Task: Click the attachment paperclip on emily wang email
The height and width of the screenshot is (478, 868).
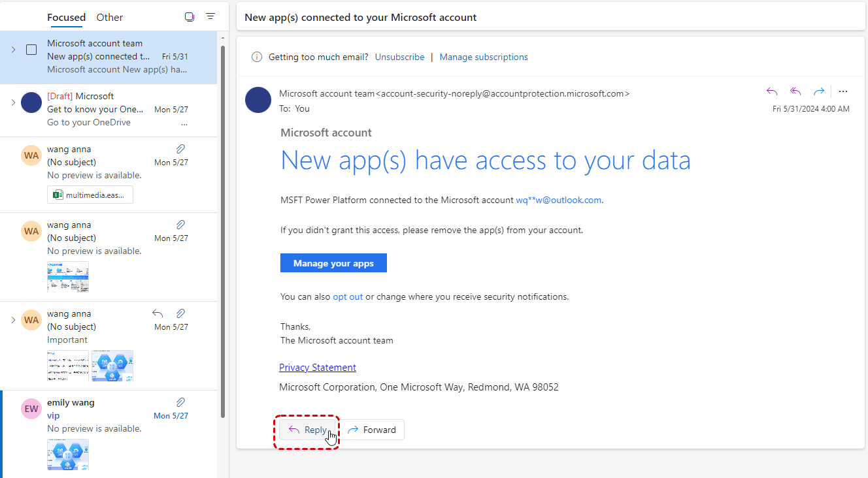Action: 181,402
